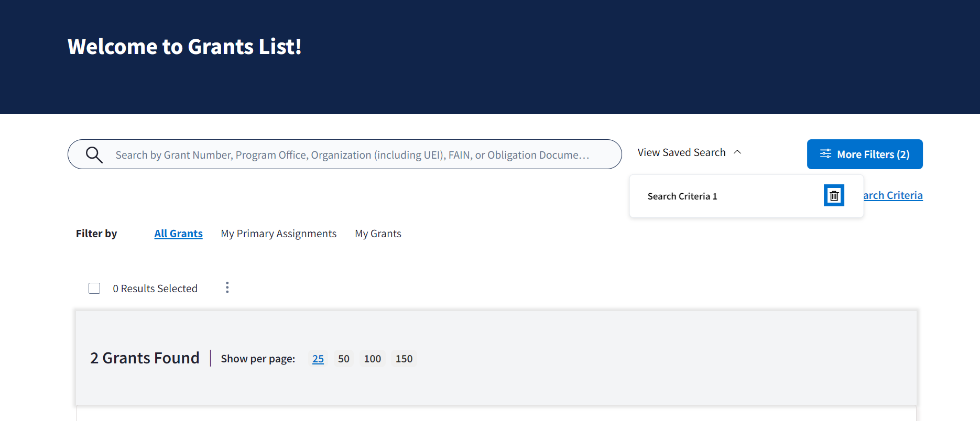Show 25 grants per page
The width and height of the screenshot is (980, 421).
click(318, 359)
